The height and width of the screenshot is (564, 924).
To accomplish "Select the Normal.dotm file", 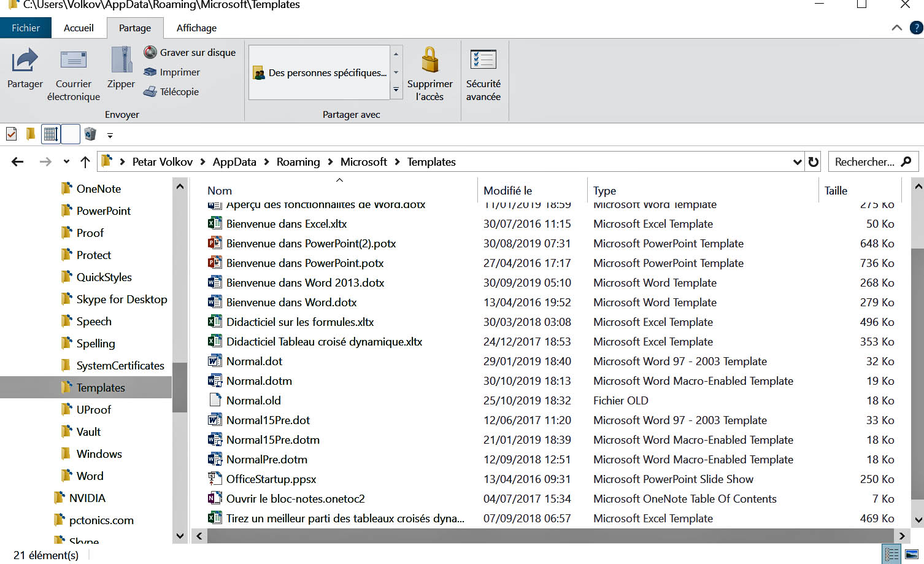I will 259,381.
